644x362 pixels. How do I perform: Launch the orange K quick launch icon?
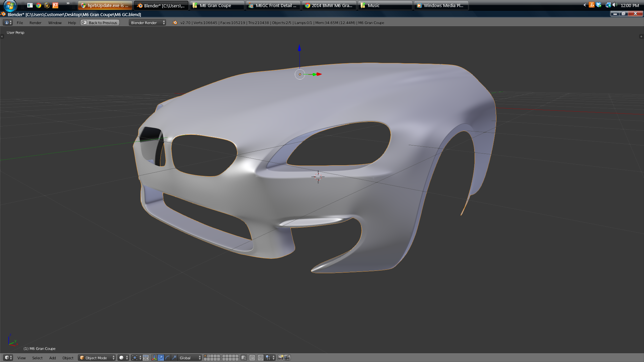[x=55, y=5]
